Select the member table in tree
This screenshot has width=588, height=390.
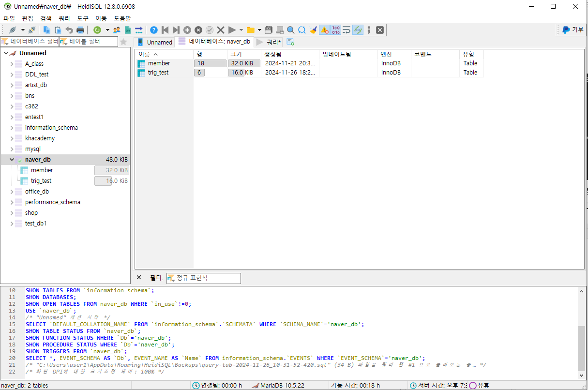point(42,170)
